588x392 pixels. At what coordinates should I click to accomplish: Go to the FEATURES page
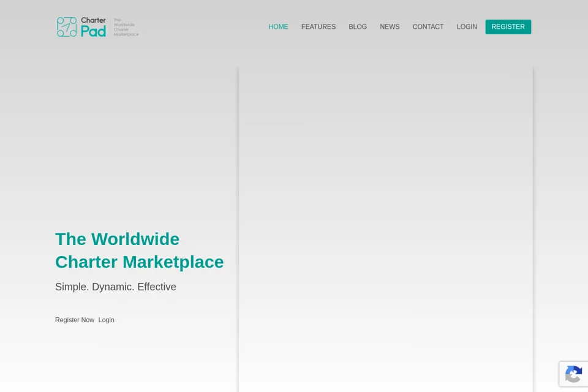[x=318, y=26]
